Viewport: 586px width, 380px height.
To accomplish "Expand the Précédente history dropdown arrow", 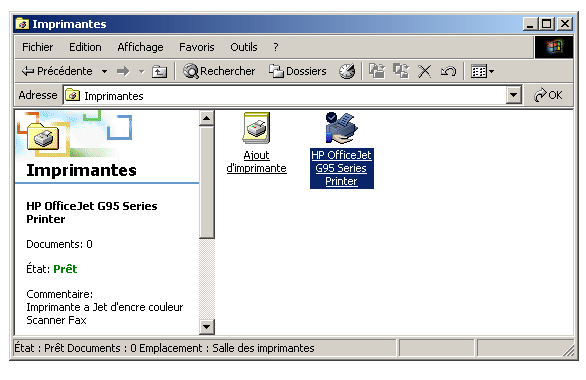I will coord(105,71).
